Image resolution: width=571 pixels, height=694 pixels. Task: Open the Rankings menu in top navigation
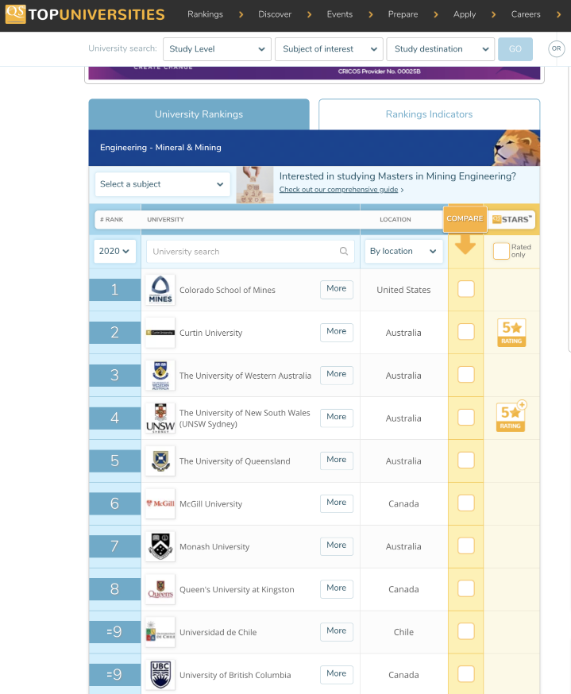[x=205, y=14]
